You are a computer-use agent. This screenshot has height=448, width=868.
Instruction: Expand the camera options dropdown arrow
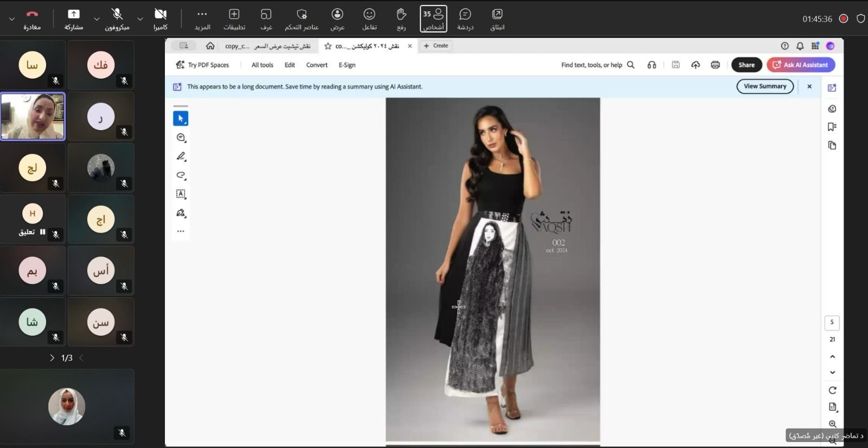point(140,19)
